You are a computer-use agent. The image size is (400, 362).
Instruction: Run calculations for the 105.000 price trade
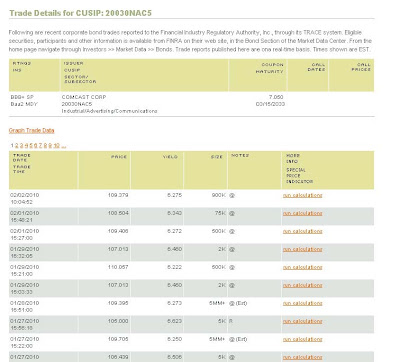pyautogui.click(x=302, y=321)
